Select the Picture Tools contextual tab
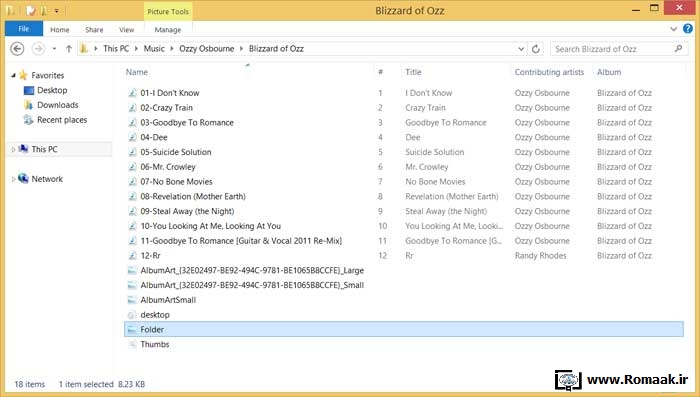The image size is (700, 397). (168, 12)
